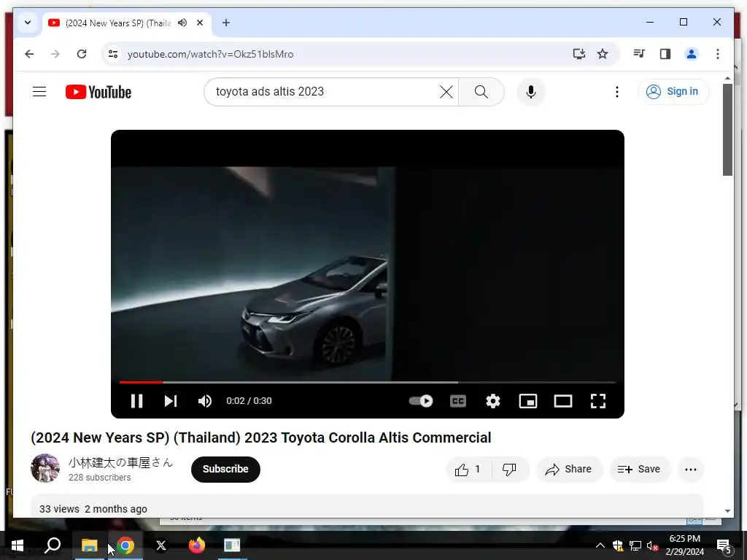The image size is (747, 560).
Task: Switch to miniplayer mode
Action: tap(528, 401)
